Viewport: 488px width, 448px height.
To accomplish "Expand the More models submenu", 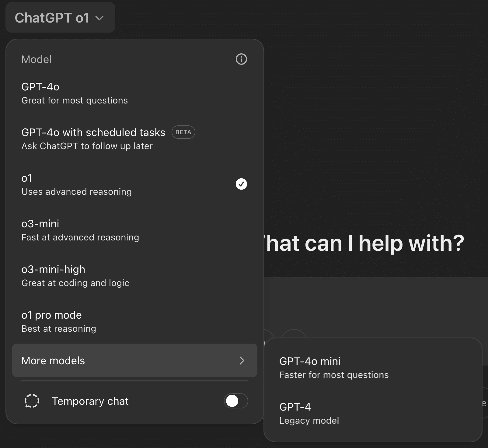I will pos(134,360).
